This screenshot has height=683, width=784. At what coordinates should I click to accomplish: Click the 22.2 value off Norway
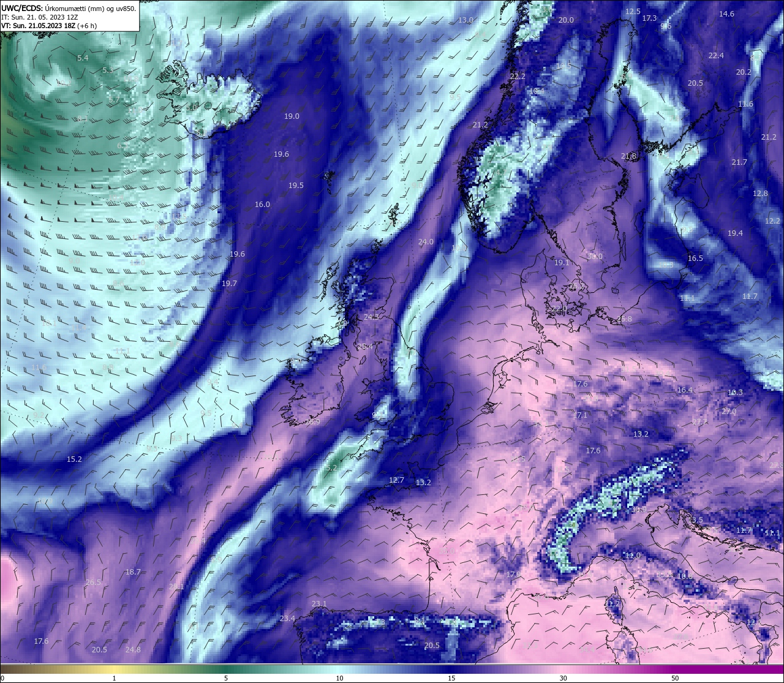click(x=518, y=76)
